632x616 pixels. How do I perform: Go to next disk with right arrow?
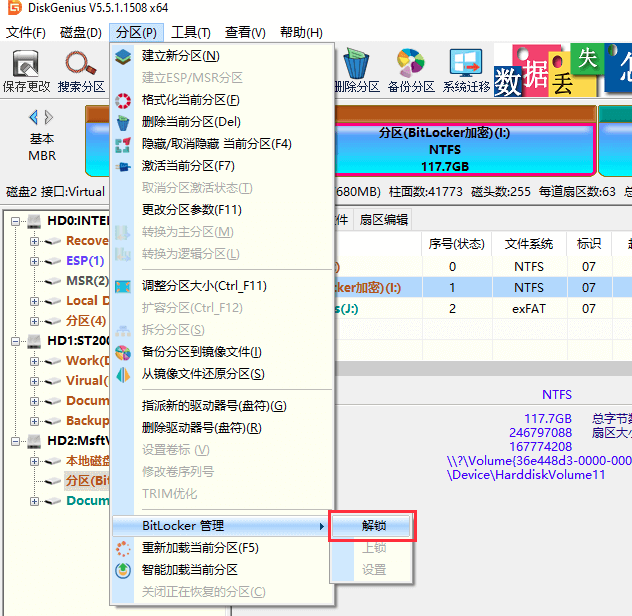click(x=49, y=118)
